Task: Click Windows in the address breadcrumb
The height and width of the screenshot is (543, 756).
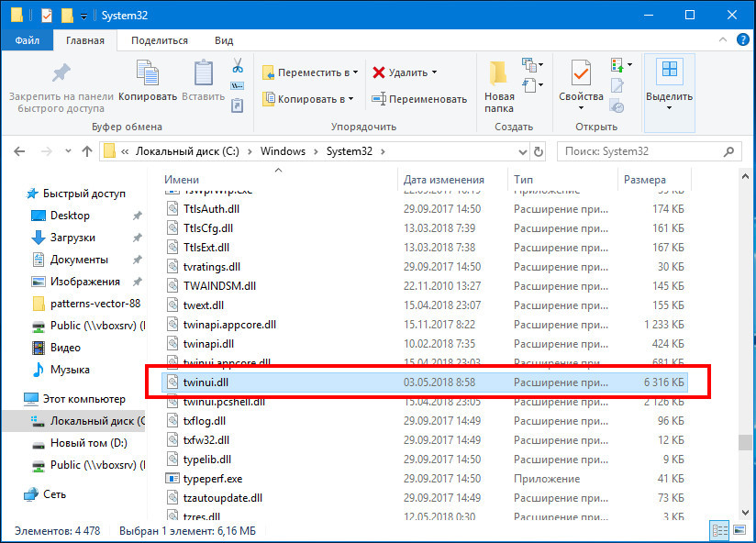Action: (283, 151)
